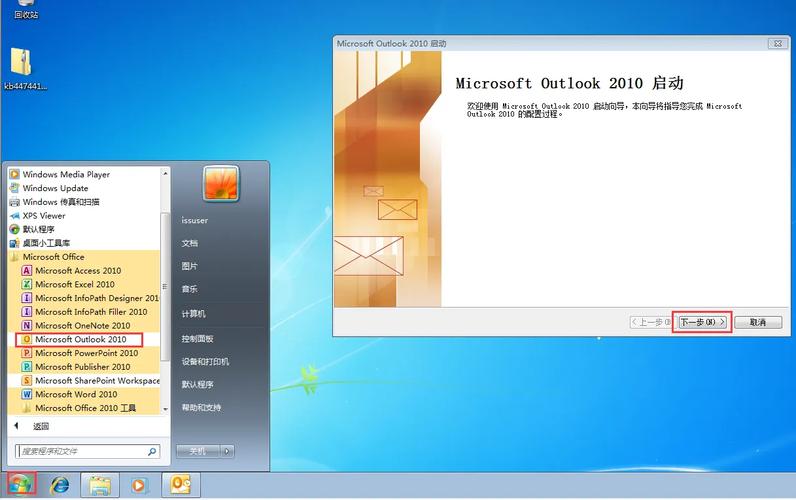Open Microsoft InfoPath Designer 2010
The width and height of the screenshot is (796, 500).
(90, 298)
